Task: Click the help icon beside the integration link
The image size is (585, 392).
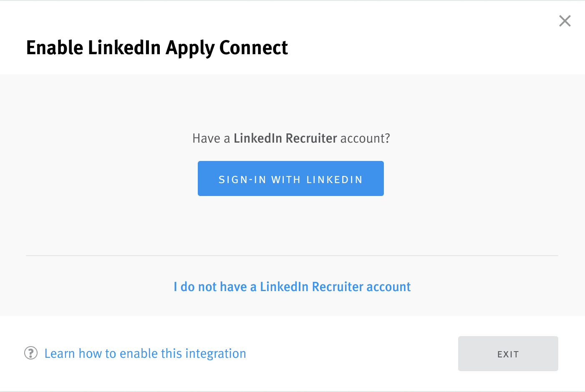Action: click(x=31, y=353)
